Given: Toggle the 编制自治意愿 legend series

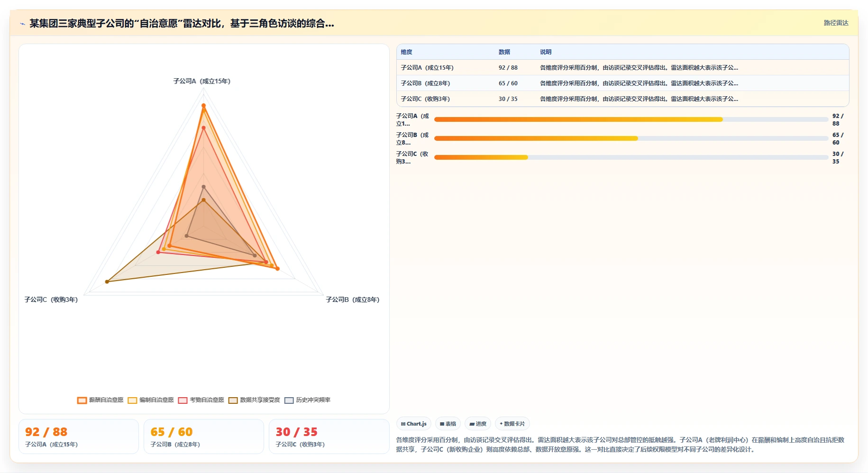Looking at the screenshot, I should click(151, 400).
